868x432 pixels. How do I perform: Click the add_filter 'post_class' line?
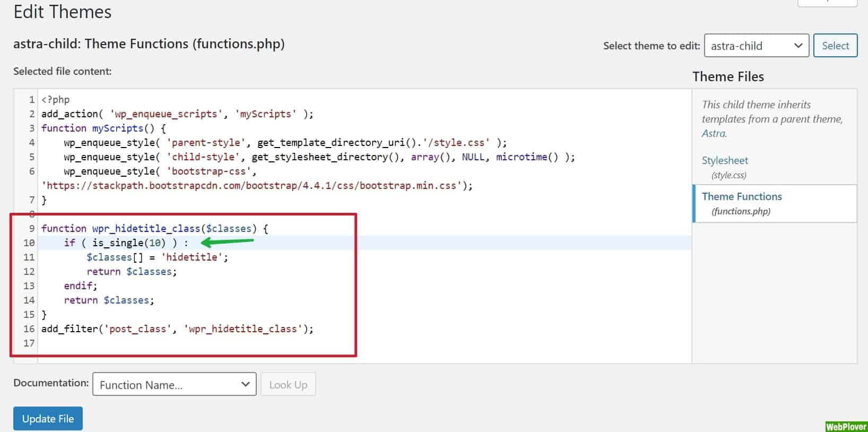(x=177, y=329)
